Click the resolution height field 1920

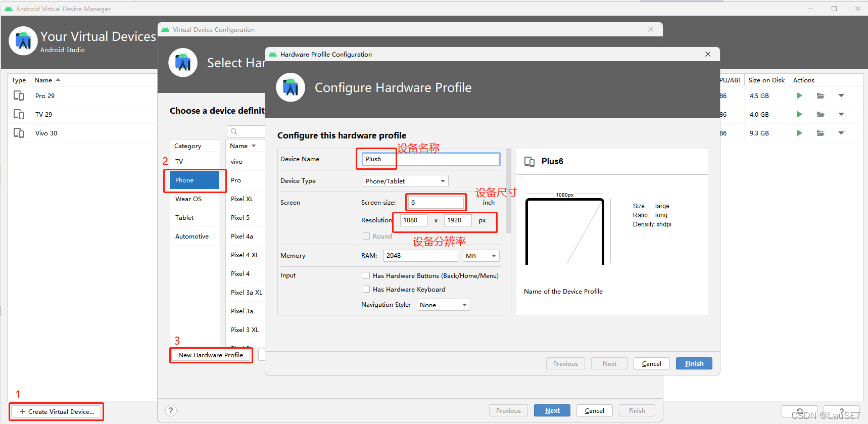pos(458,220)
